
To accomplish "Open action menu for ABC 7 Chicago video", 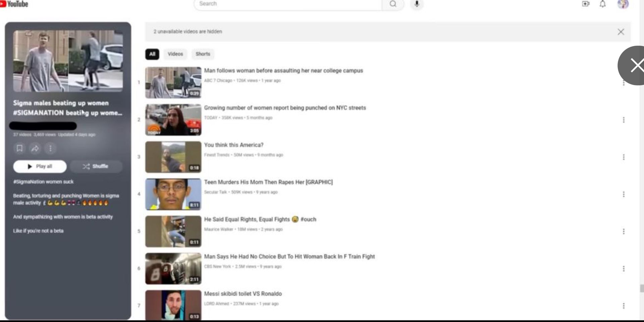I will pyautogui.click(x=624, y=83).
